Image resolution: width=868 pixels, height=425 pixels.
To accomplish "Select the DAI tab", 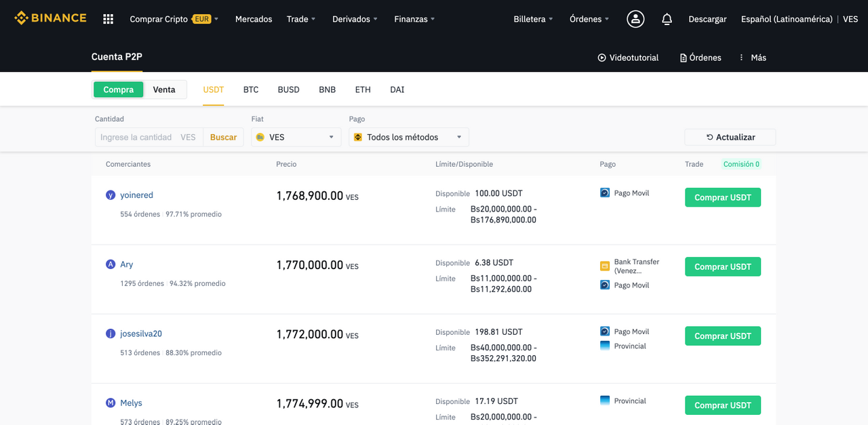I will [397, 89].
